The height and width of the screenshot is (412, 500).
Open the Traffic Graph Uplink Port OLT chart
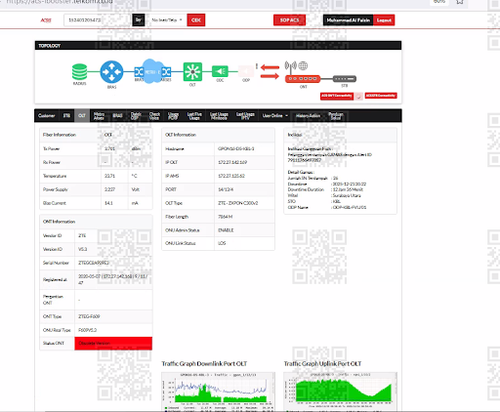(340, 391)
